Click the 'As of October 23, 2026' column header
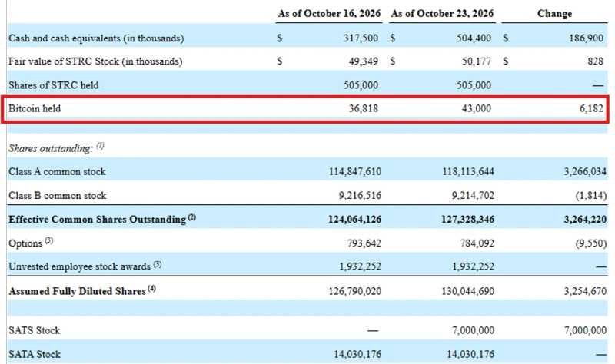The height and width of the screenshot is (364, 615). click(x=442, y=14)
